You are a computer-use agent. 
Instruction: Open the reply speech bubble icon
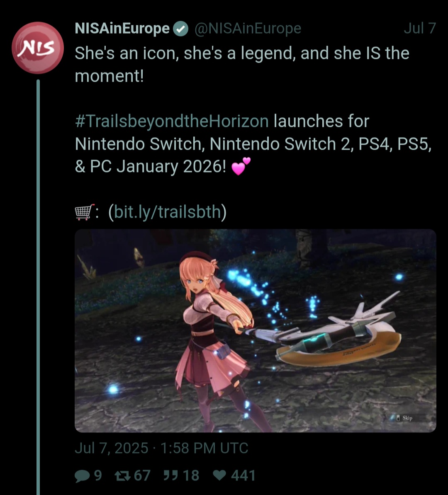point(82,476)
